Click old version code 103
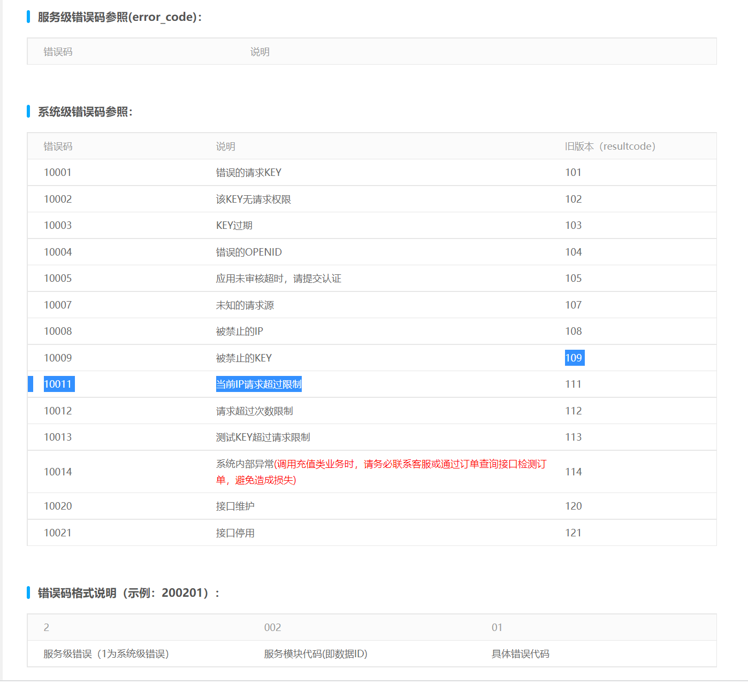 click(573, 225)
